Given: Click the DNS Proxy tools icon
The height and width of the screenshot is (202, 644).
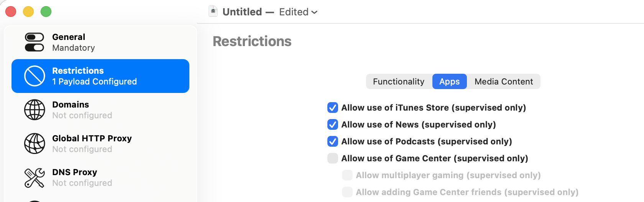Looking at the screenshot, I should pyautogui.click(x=34, y=177).
